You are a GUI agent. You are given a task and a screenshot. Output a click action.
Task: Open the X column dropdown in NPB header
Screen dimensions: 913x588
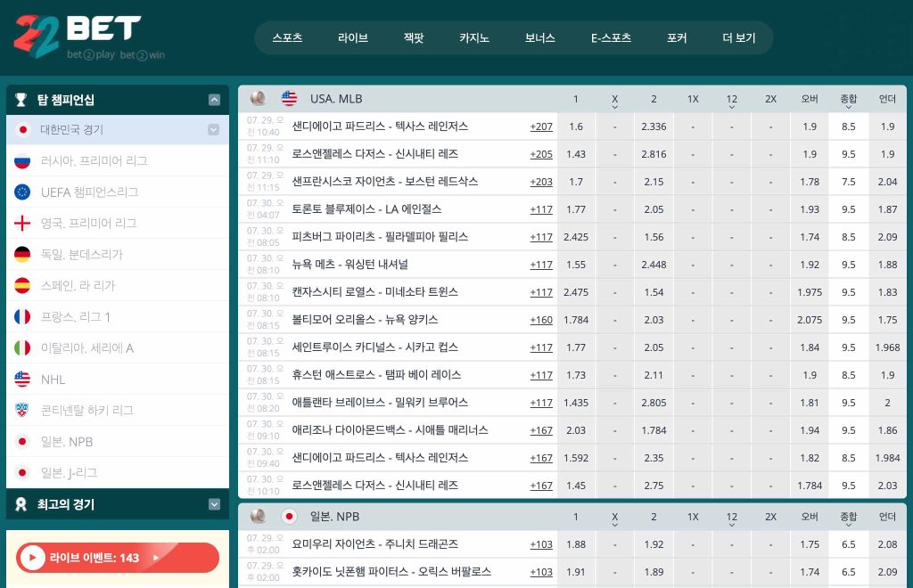tap(615, 525)
